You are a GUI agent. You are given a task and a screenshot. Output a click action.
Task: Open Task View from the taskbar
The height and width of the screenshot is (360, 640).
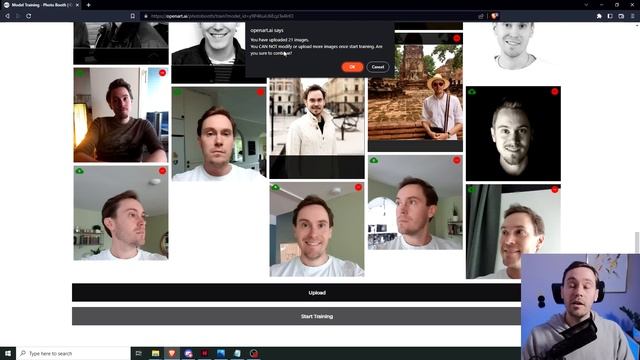pos(139,353)
